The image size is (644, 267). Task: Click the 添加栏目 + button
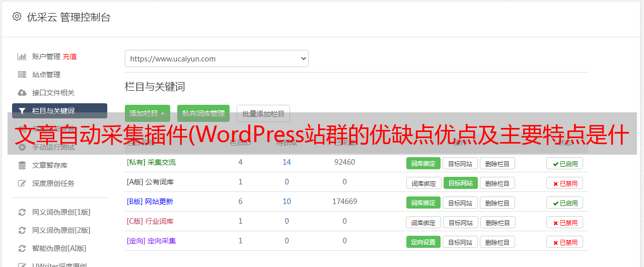click(x=147, y=113)
